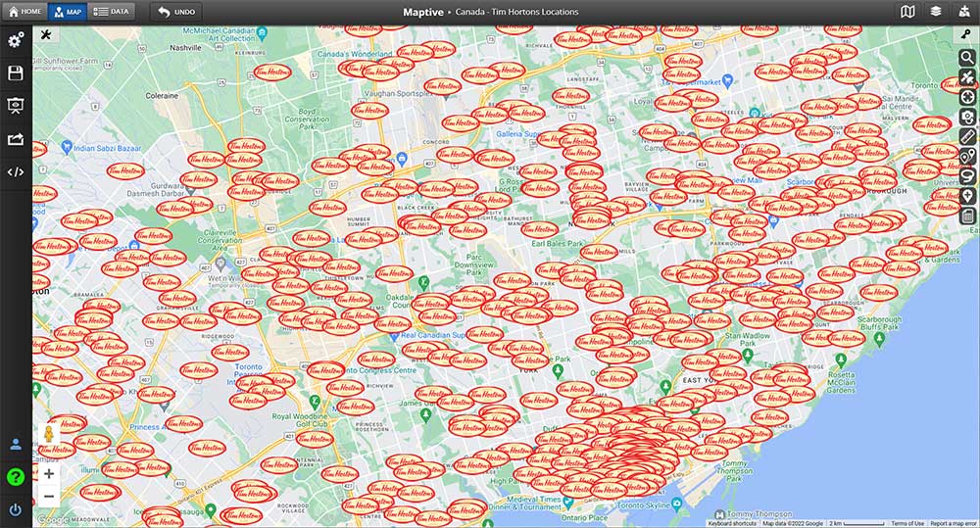980x528 pixels.
Task: Select the add-pin location tool
Action: click(x=967, y=196)
